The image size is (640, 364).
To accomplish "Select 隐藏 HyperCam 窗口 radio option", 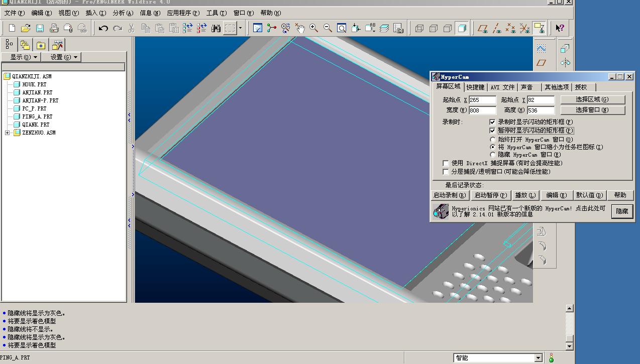I will 493,155.
